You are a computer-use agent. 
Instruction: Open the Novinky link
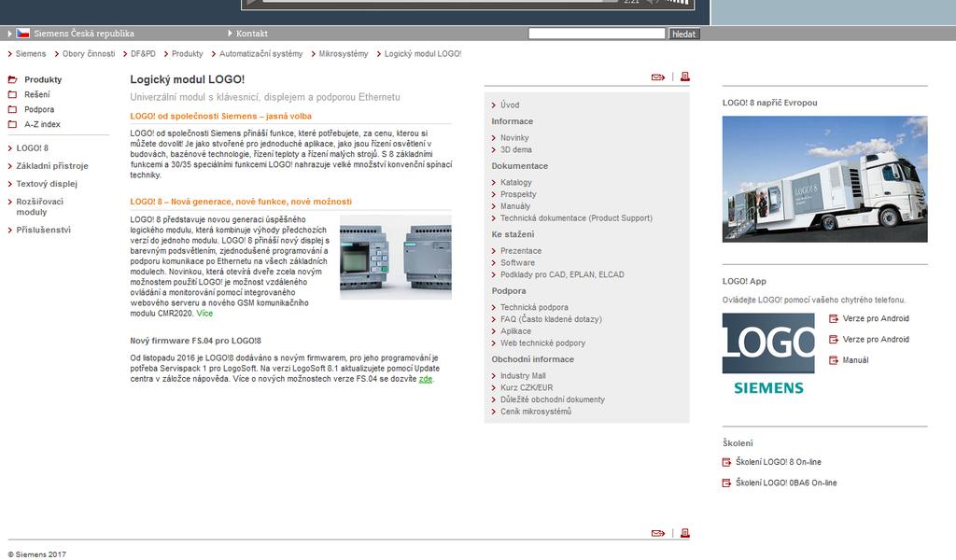point(514,138)
